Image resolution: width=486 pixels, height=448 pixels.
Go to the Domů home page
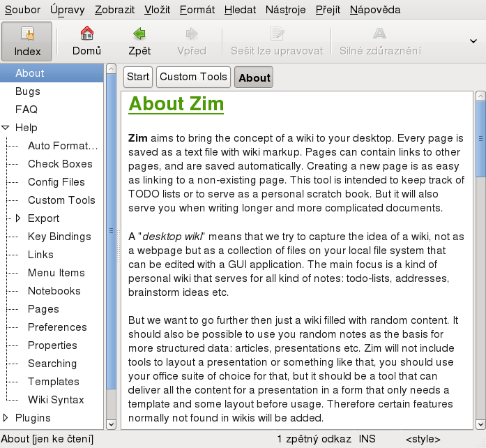click(x=86, y=42)
